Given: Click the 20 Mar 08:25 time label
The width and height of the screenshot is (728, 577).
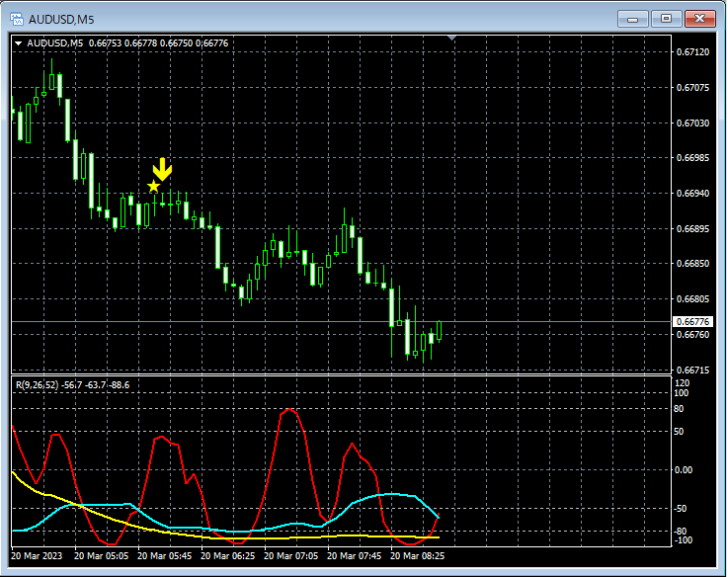Looking at the screenshot, I should [x=419, y=556].
